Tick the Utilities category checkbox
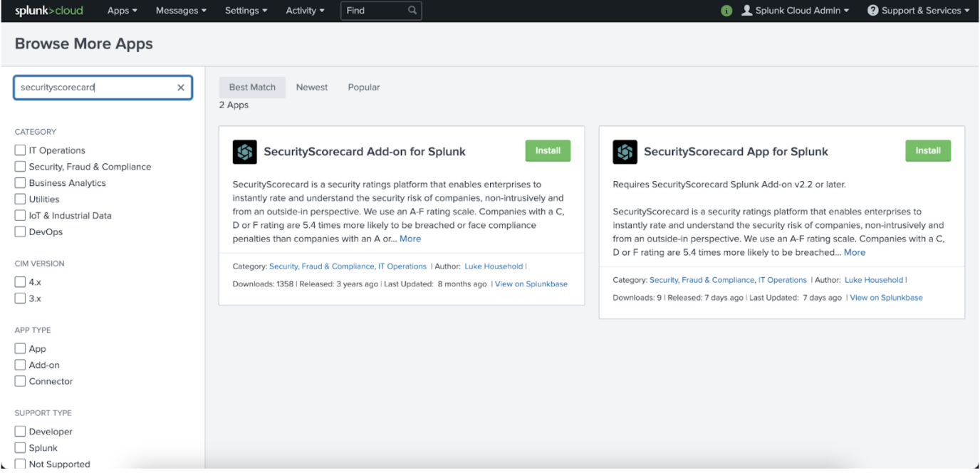 click(20, 199)
